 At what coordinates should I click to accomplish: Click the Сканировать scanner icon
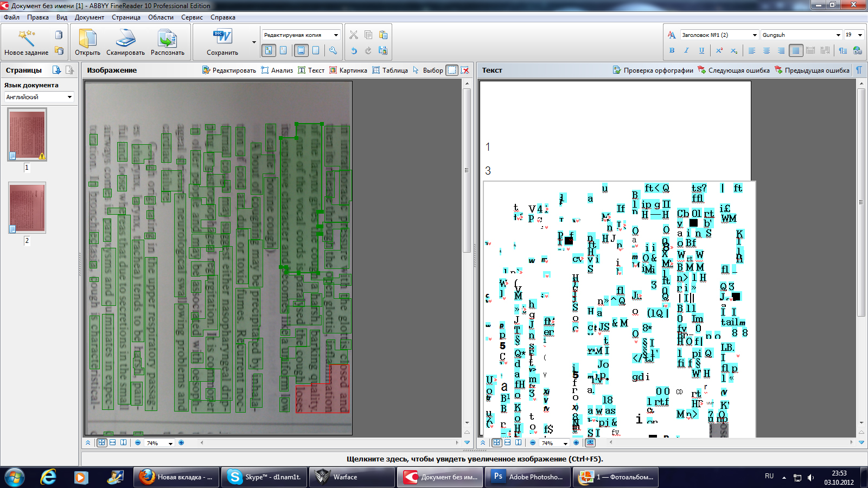pyautogui.click(x=125, y=39)
